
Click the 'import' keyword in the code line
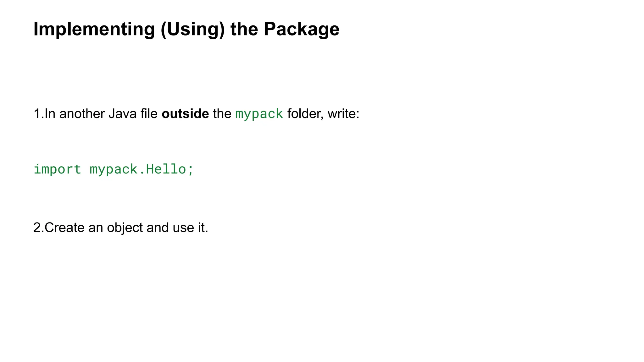pos(57,169)
